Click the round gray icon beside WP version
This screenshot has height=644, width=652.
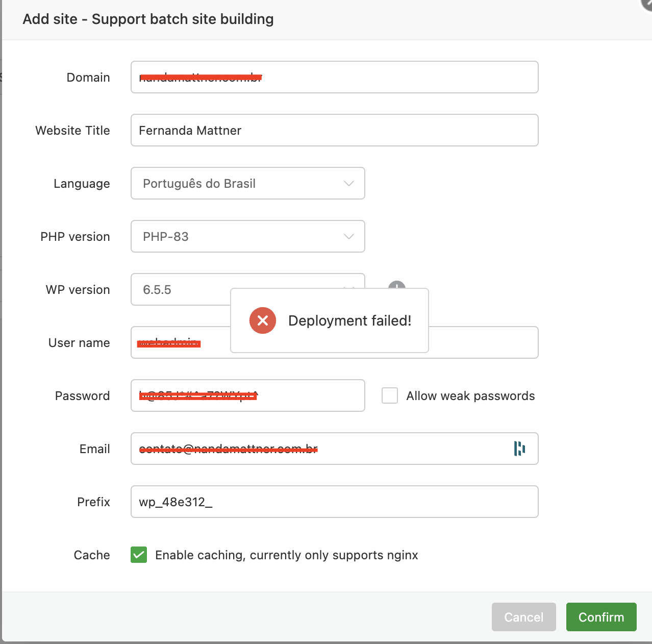397,285
